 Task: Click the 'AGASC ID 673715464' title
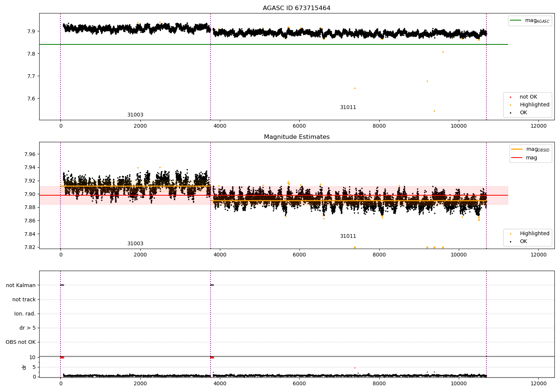pos(296,8)
